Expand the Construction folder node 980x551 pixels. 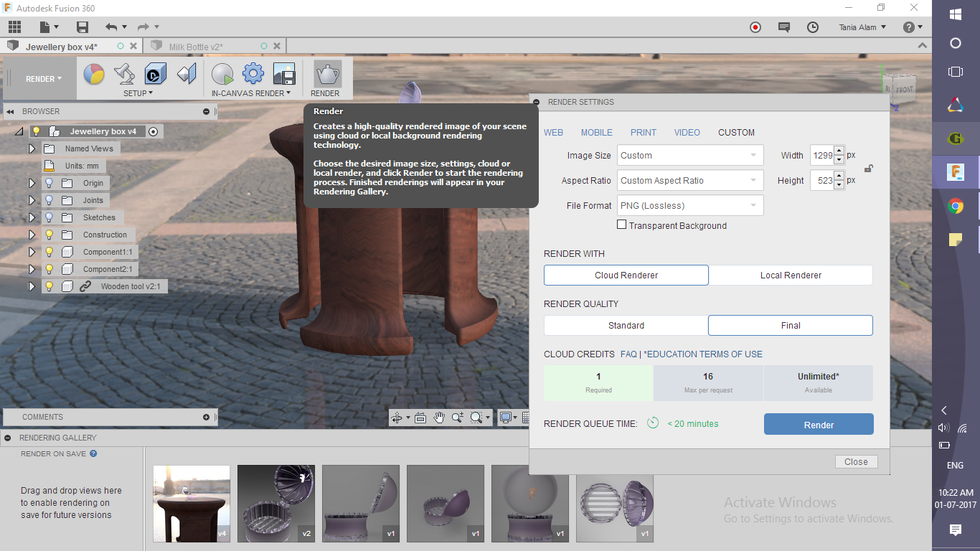[x=32, y=235]
